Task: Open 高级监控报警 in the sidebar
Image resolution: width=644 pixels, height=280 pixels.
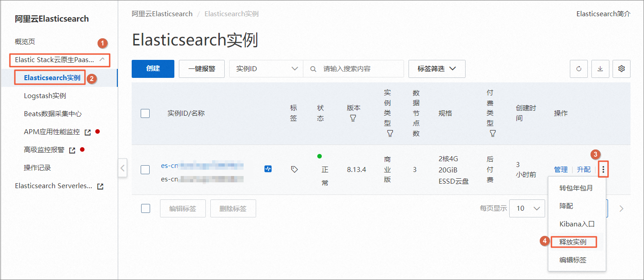Action: click(44, 150)
